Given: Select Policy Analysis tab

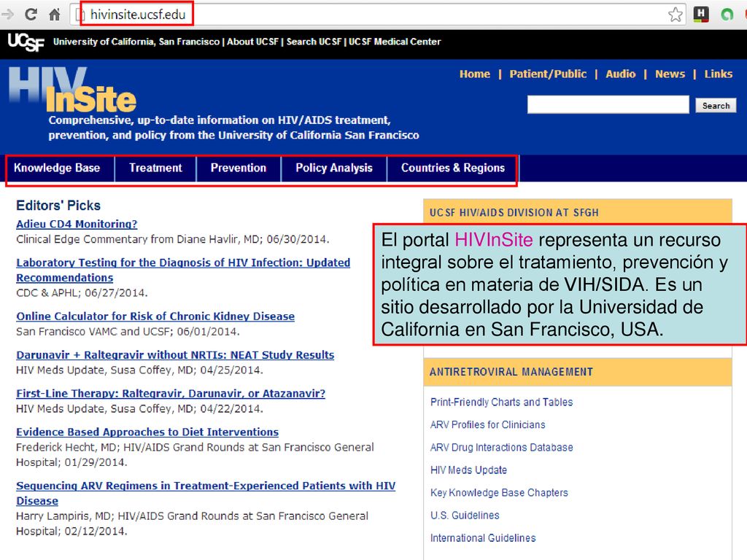Looking at the screenshot, I should (334, 168).
